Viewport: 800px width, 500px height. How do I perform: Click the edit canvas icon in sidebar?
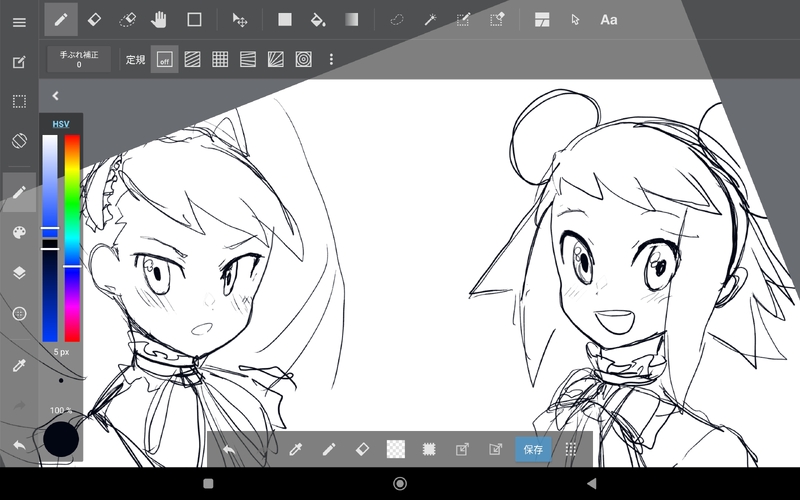point(19,62)
